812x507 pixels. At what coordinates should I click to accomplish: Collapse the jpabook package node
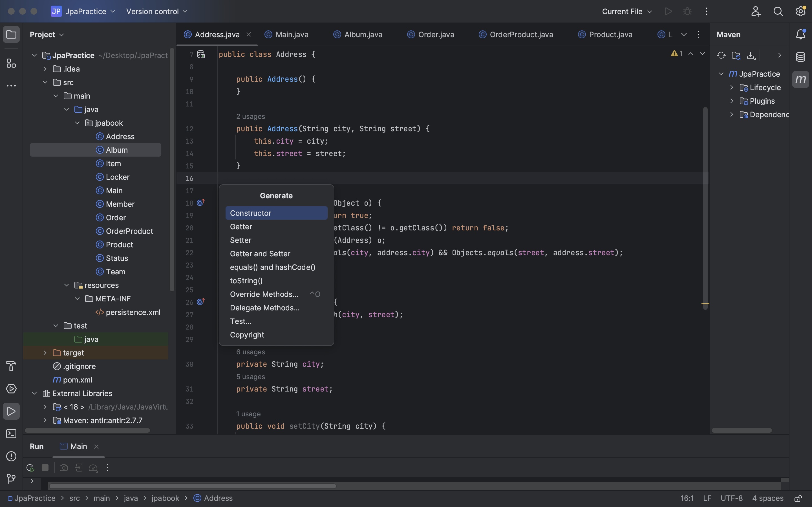[x=77, y=123]
